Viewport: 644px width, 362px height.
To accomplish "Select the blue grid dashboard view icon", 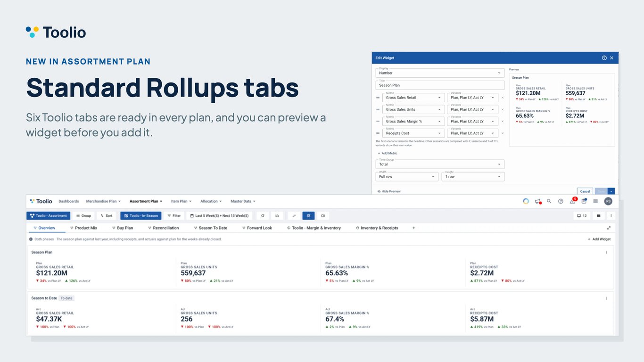I will [x=308, y=215].
